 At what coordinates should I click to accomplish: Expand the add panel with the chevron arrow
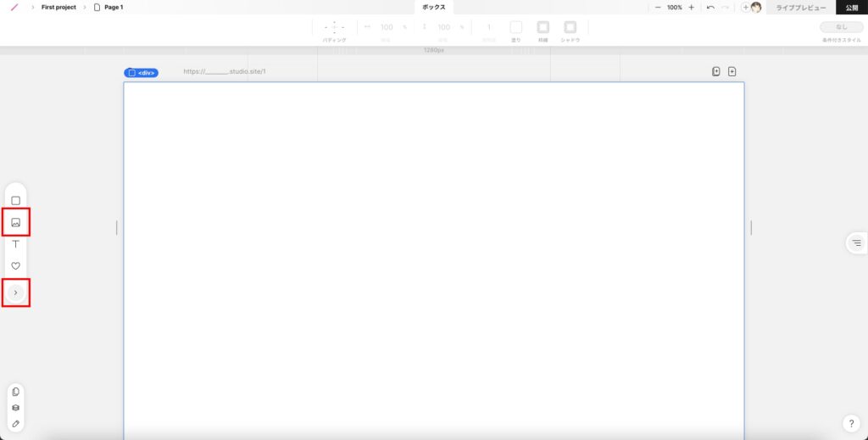(15, 292)
